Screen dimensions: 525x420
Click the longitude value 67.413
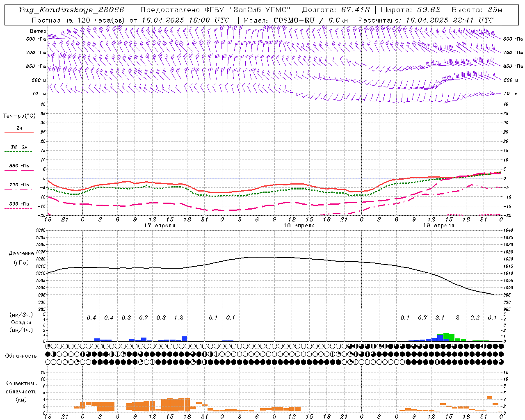[355, 10]
